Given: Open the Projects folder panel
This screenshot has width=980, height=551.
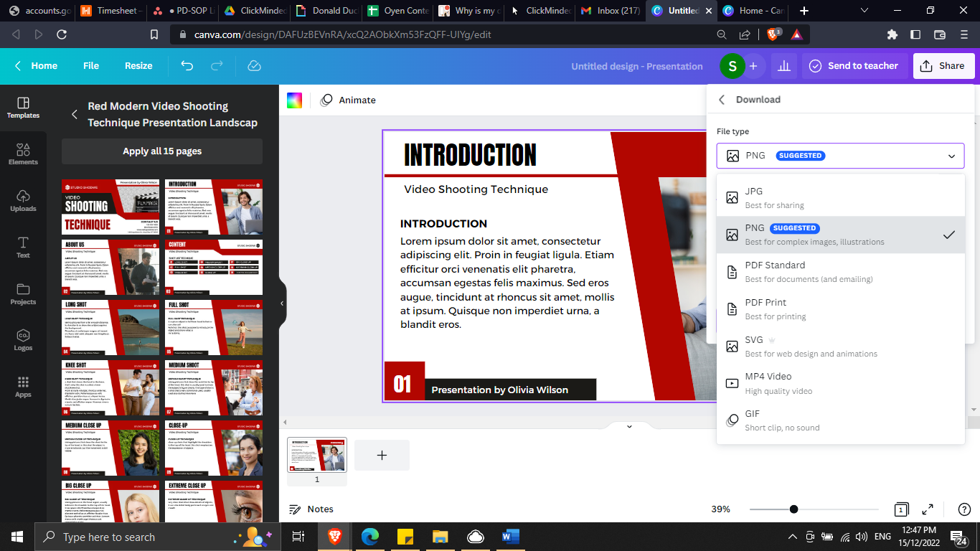Looking at the screenshot, I should click(23, 293).
